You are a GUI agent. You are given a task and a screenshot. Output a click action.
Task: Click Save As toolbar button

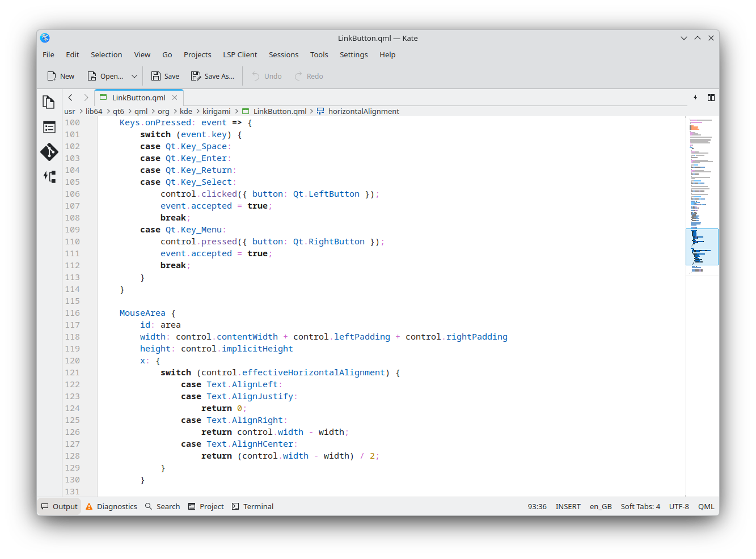click(x=213, y=76)
